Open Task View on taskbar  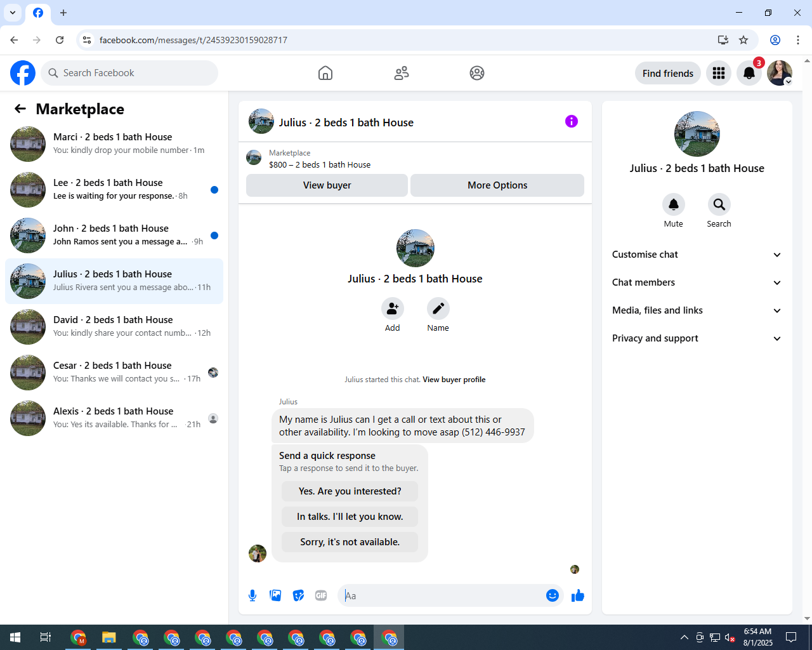coord(46,637)
